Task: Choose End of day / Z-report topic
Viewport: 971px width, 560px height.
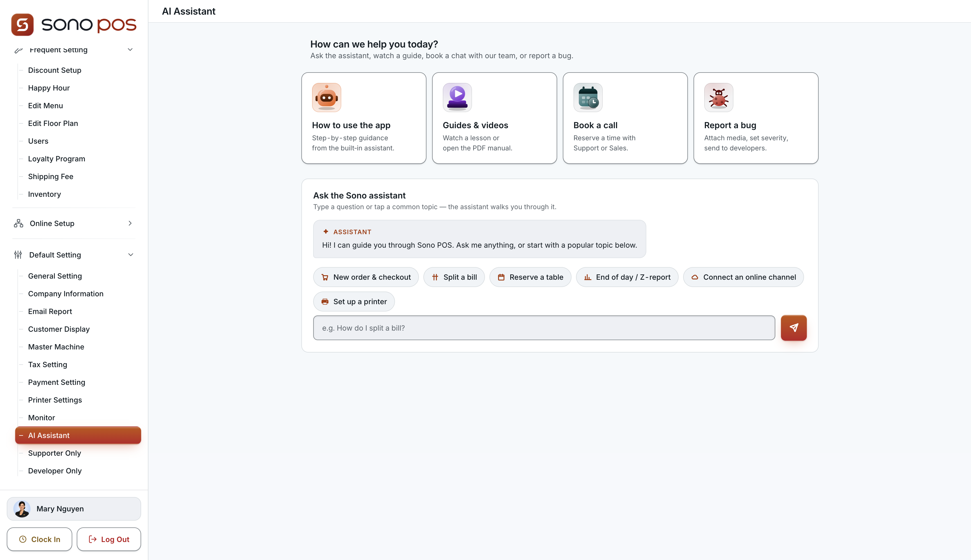Action: (x=627, y=277)
